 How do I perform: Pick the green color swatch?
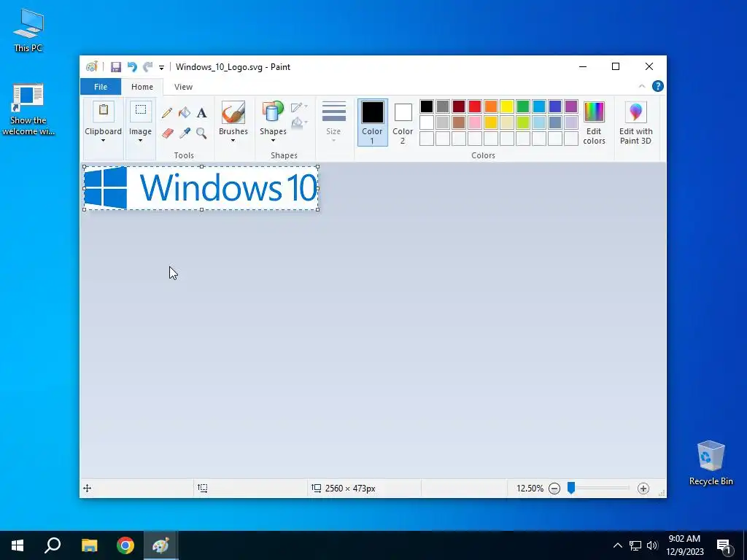point(522,106)
